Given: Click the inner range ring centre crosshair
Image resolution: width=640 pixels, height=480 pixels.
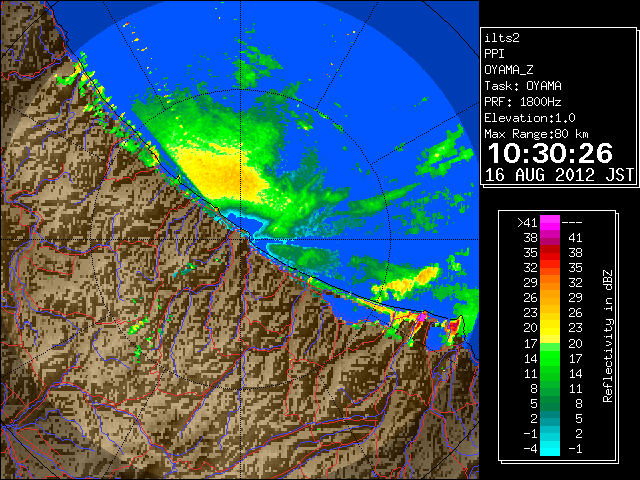Looking at the screenshot, I should coord(241,239).
